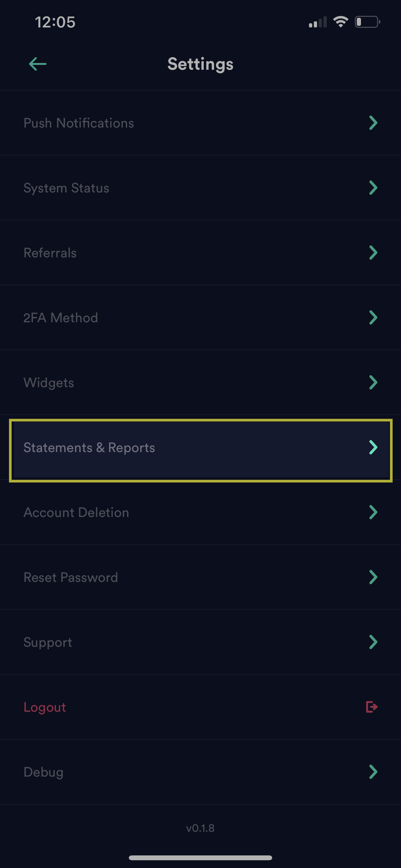Click the chevron beside Debug

pos(373,772)
